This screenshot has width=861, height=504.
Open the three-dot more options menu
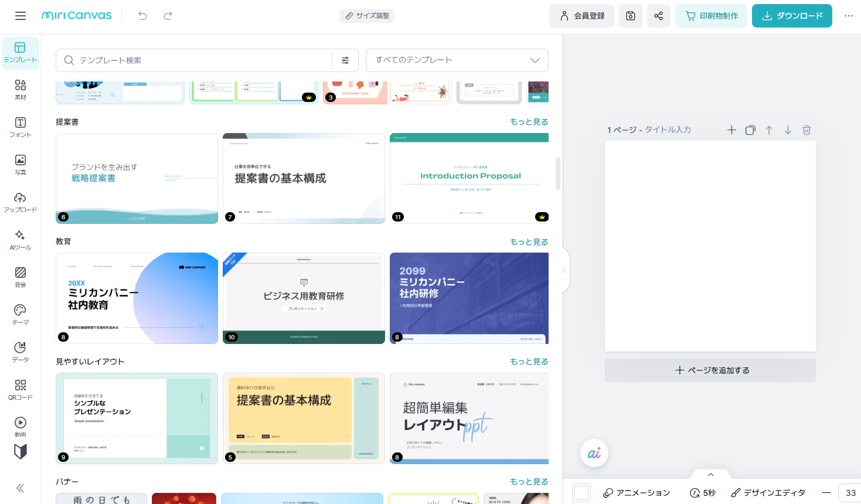[849, 16]
